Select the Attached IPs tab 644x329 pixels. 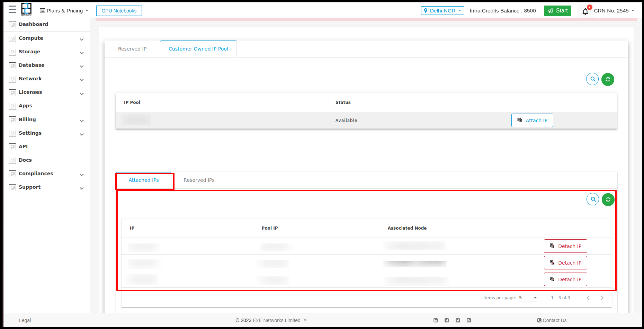144,180
